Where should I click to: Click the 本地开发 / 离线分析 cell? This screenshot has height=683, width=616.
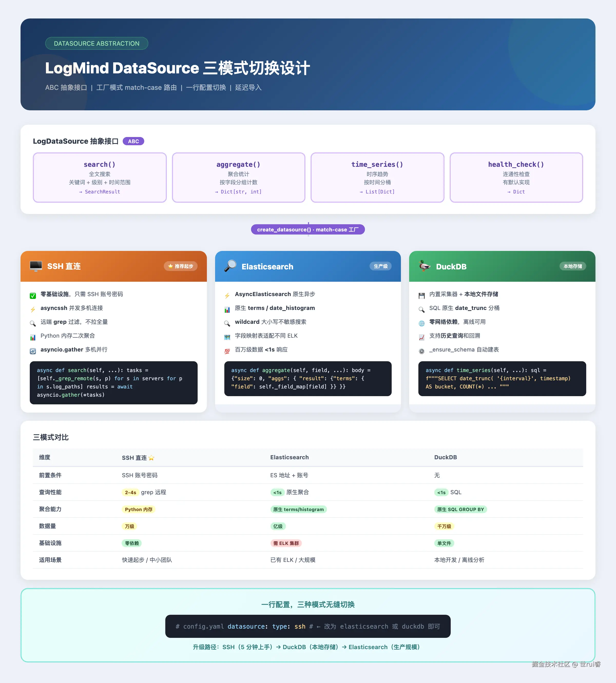(x=459, y=560)
